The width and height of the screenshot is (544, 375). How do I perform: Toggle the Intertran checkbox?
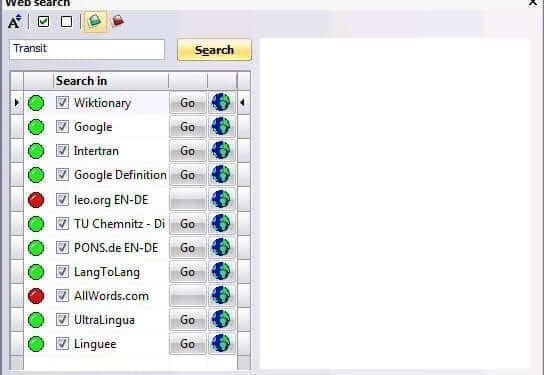coord(62,151)
